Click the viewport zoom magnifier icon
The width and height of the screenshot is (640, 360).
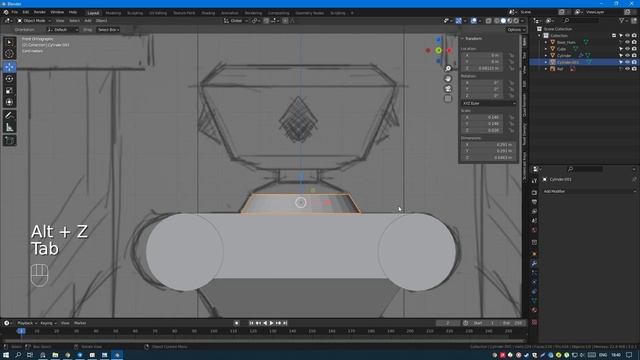tap(448, 69)
